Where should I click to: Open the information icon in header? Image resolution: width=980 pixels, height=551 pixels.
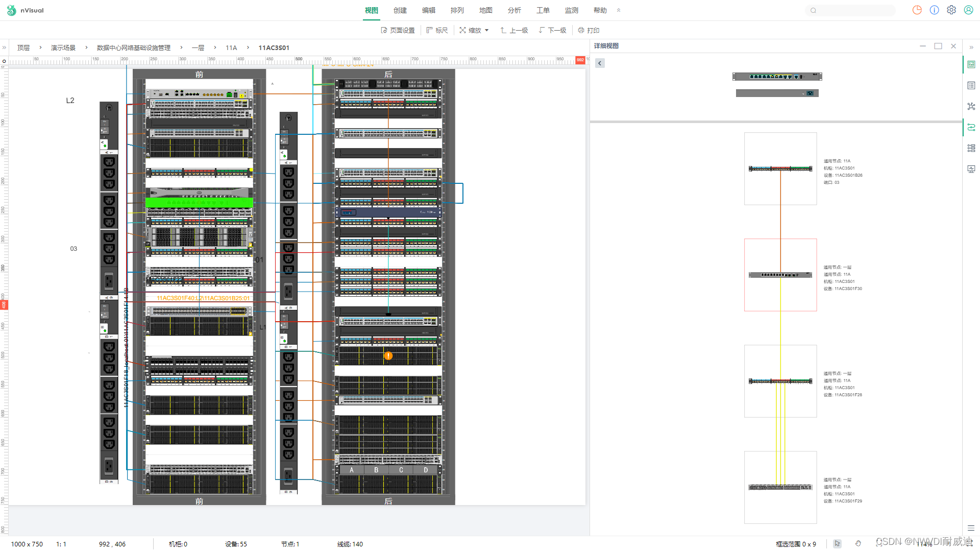[x=934, y=10]
